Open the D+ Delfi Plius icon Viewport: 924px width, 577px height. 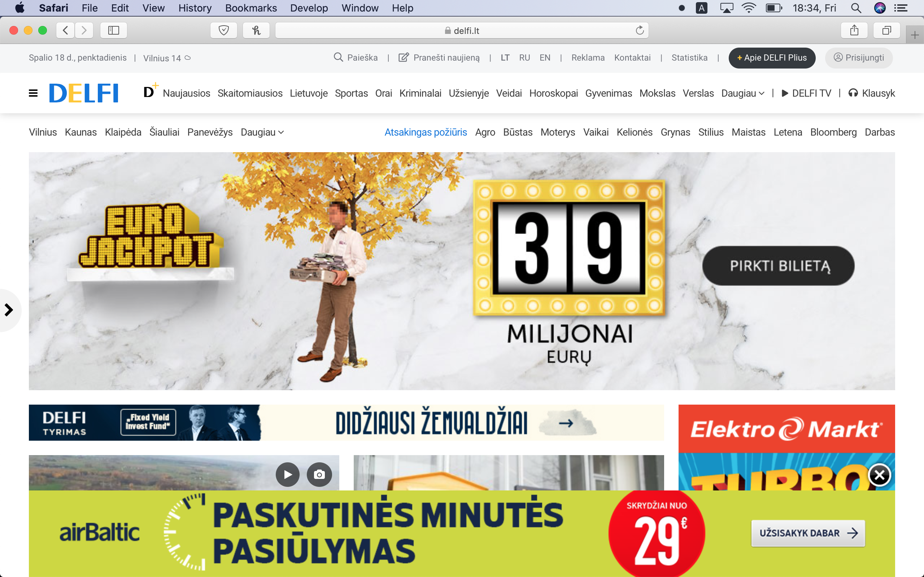[x=150, y=91]
